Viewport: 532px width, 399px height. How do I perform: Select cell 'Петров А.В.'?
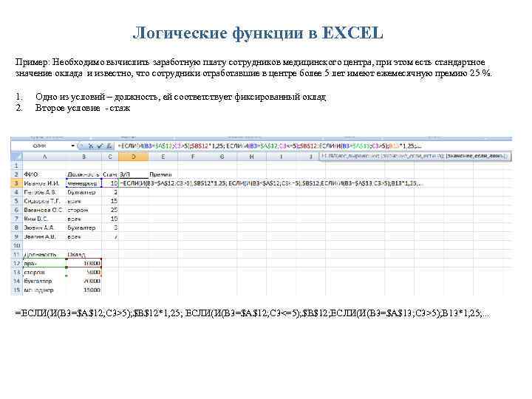[44, 192]
